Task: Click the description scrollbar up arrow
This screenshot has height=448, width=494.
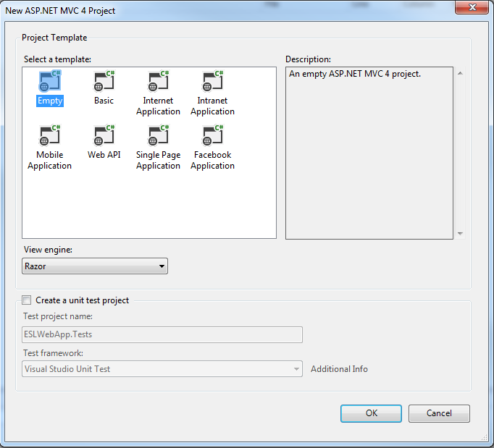Action: 460,73
